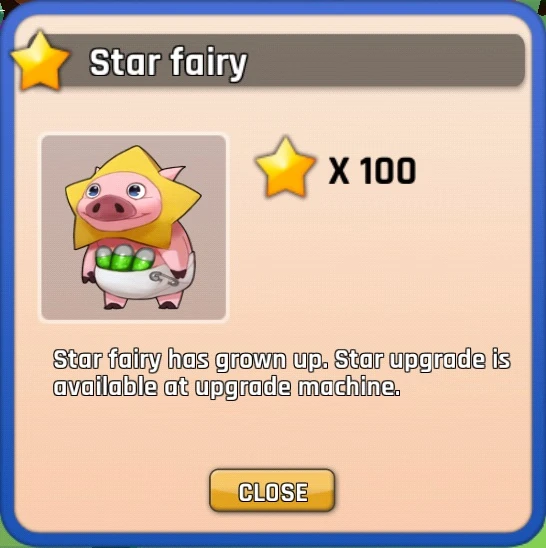Viewport: 546px width, 548px height.
Task: Click the gray title bar's empty area
Action: 385,60
